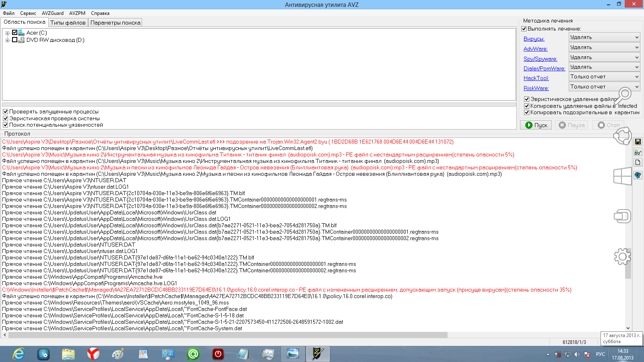Viewport: 644px width, 362px height.
Task: Open the Spy/Spyware action dropdown
Action: [x=604, y=57]
